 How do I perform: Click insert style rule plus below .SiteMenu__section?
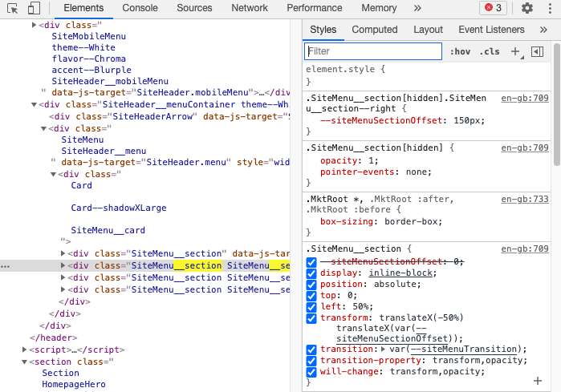(x=538, y=381)
